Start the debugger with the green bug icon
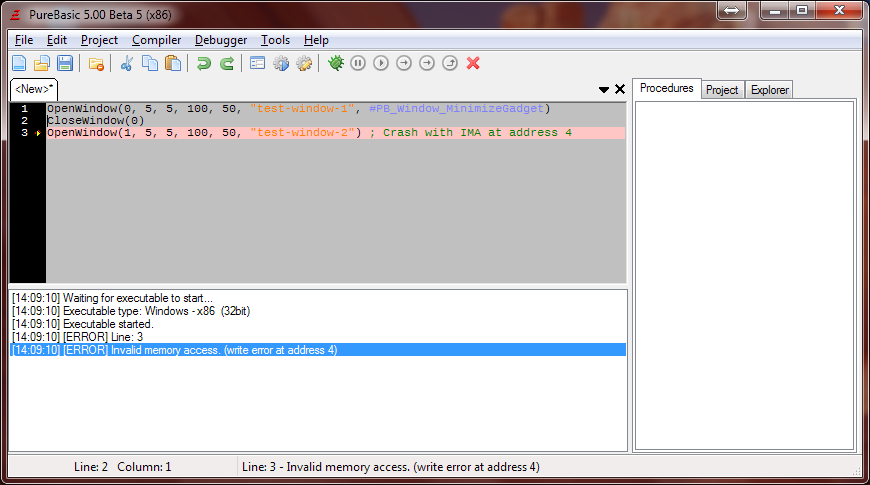This screenshot has width=870, height=485. (336, 63)
